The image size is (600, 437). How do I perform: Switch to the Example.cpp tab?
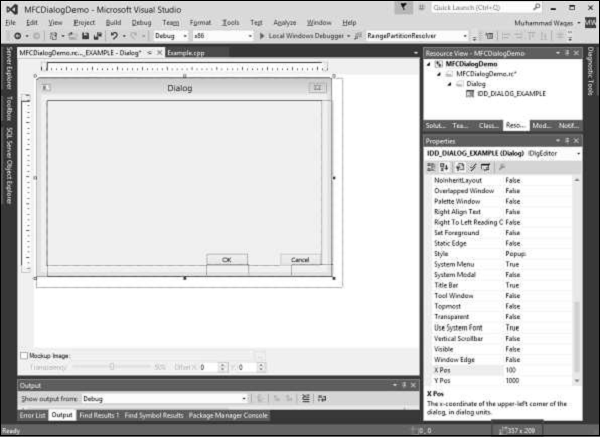pyautogui.click(x=186, y=53)
